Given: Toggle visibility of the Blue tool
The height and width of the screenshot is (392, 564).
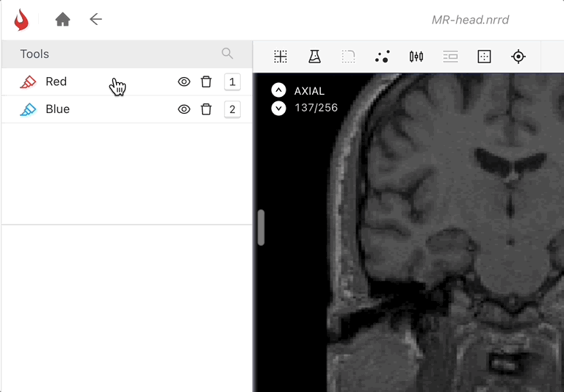Looking at the screenshot, I should [x=184, y=109].
